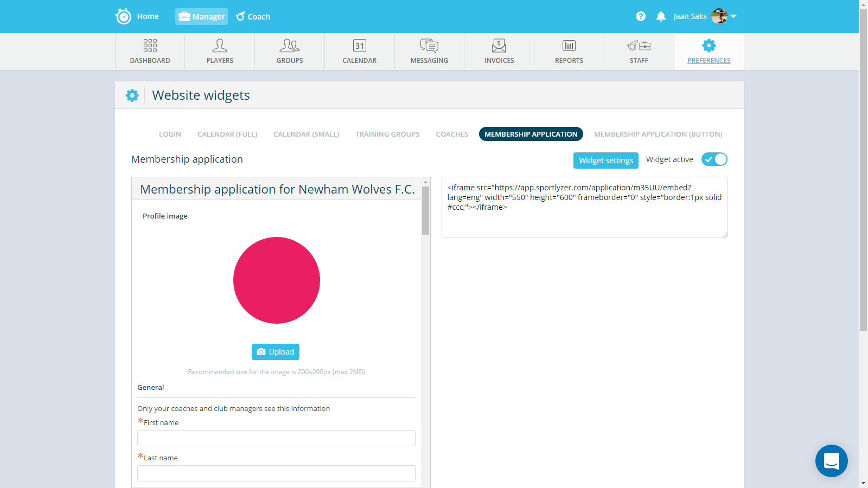This screenshot has height=488, width=868.
Task: Open the Dashboard grid icon
Action: [150, 46]
